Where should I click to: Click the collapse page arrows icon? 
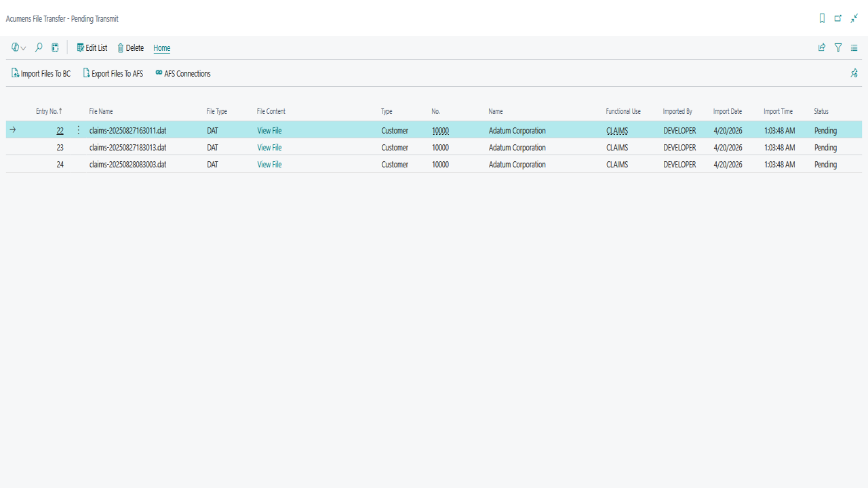tap(854, 19)
